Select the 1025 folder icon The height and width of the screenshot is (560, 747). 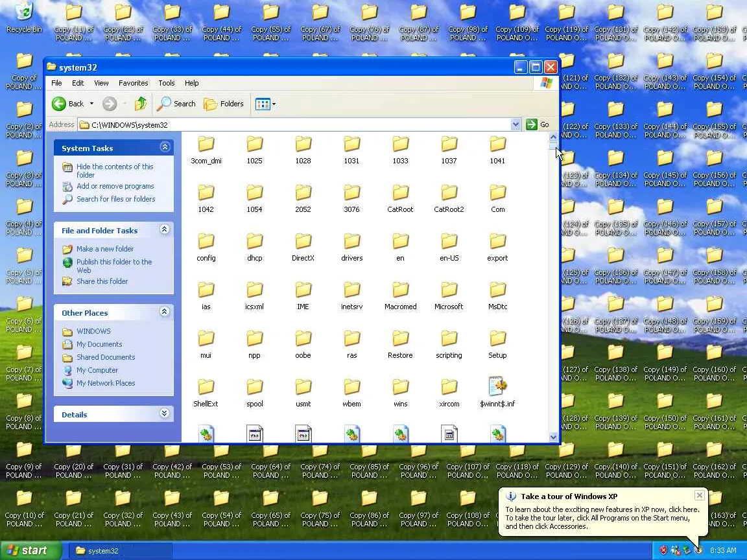pyautogui.click(x=254, y=144)
